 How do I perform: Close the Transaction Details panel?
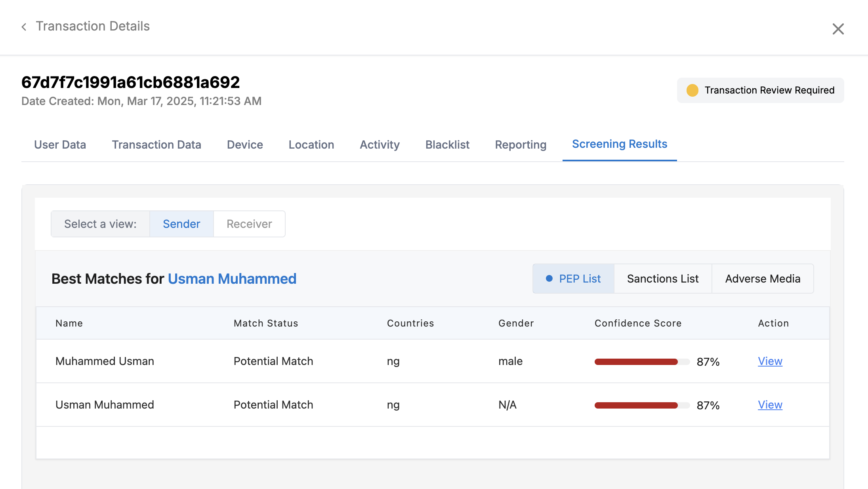click(x=838, y=29)
